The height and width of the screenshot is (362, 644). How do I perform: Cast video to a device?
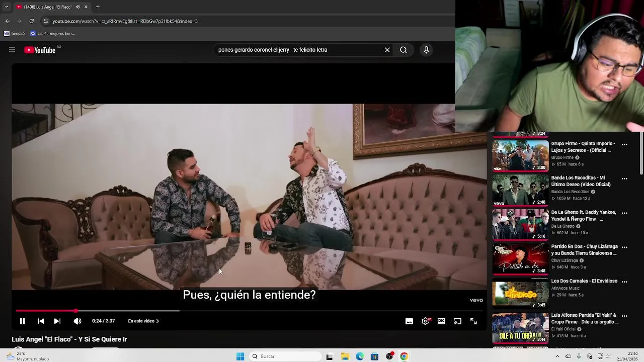click(457, 321)
